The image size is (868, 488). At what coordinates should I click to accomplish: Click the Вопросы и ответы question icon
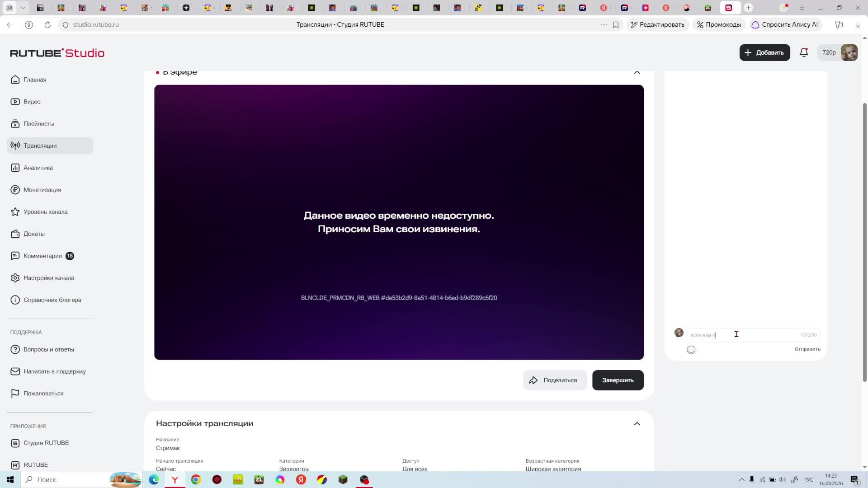[x=15, y=349]
